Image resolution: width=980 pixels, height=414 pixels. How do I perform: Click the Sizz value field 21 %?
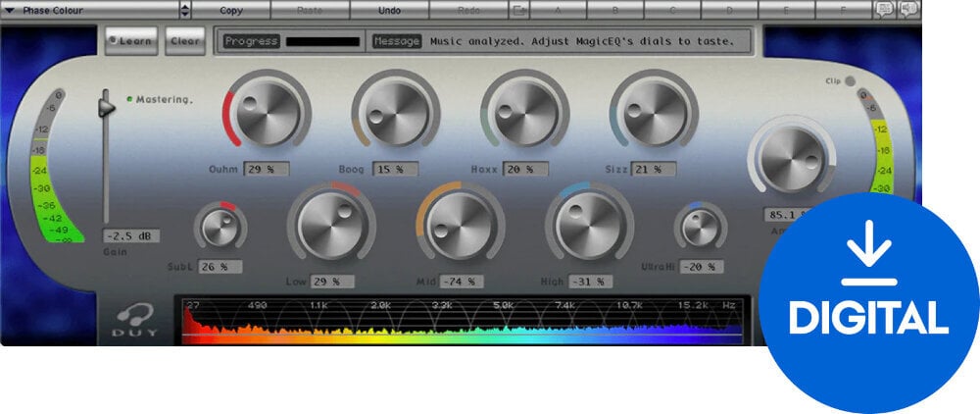click(654, 169)
